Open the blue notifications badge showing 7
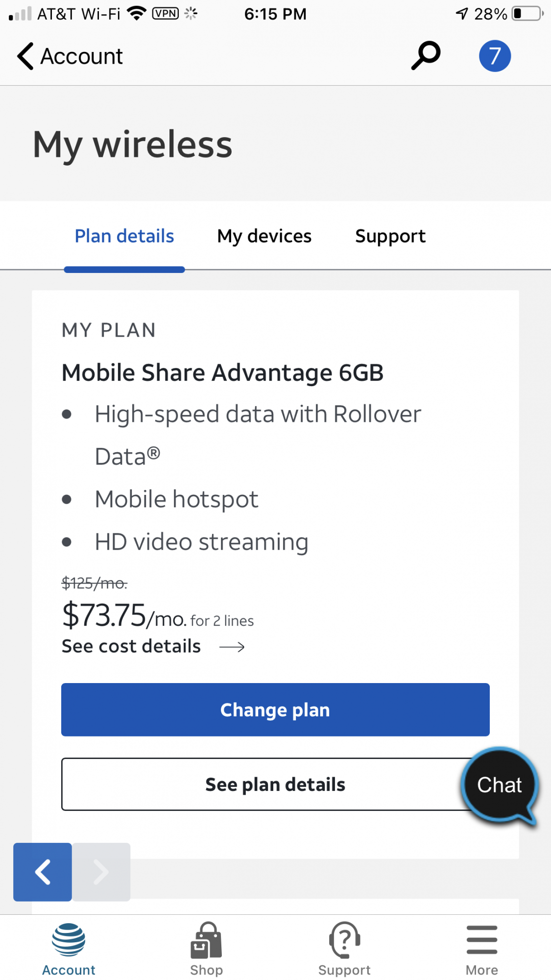 click(495, 56)
